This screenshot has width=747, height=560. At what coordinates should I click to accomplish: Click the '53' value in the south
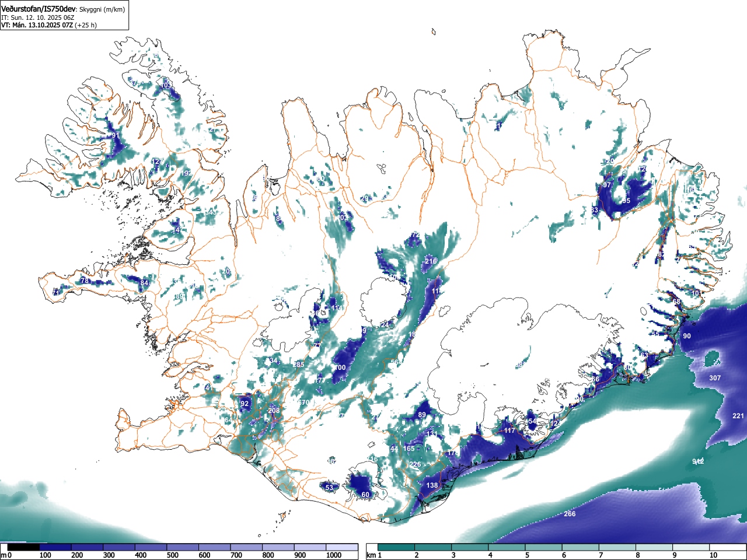pos(329,488)
